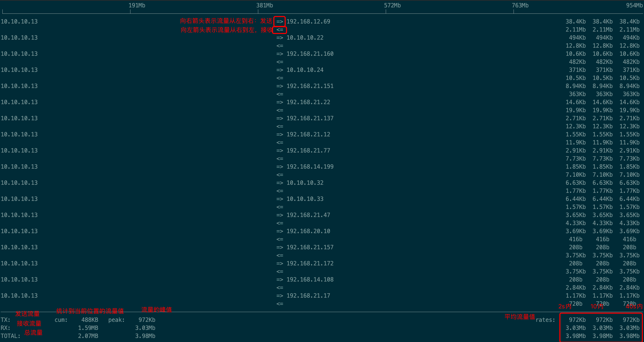This screenshot has width=644, height=342.
Task: Click the => arrow before 10.10.10.22
Action: click(x=280, y=38)
